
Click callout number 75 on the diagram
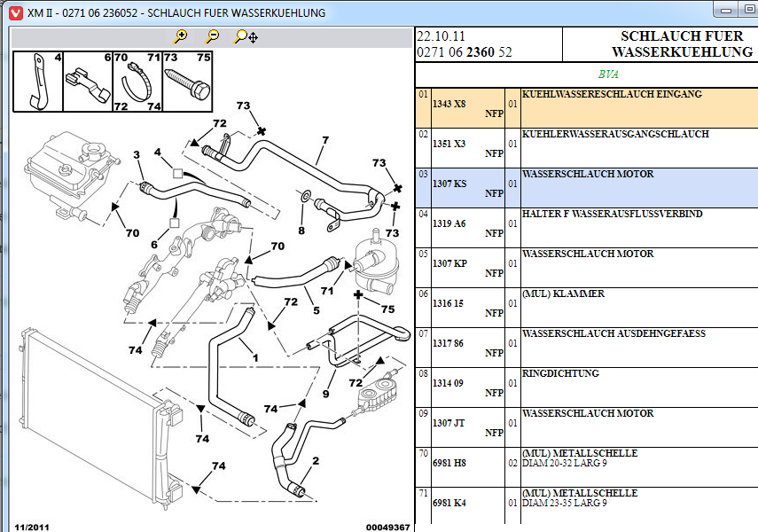387,309
